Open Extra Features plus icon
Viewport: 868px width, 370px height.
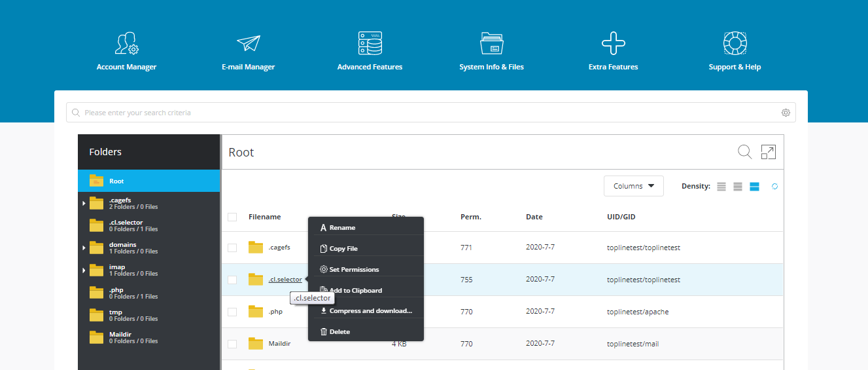613,43
